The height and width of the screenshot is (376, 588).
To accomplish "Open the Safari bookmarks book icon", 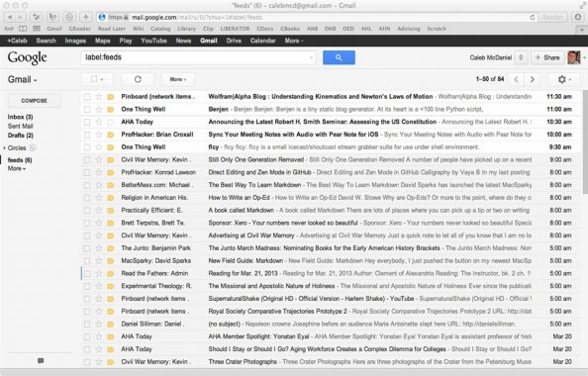I will tap(23, 29).
